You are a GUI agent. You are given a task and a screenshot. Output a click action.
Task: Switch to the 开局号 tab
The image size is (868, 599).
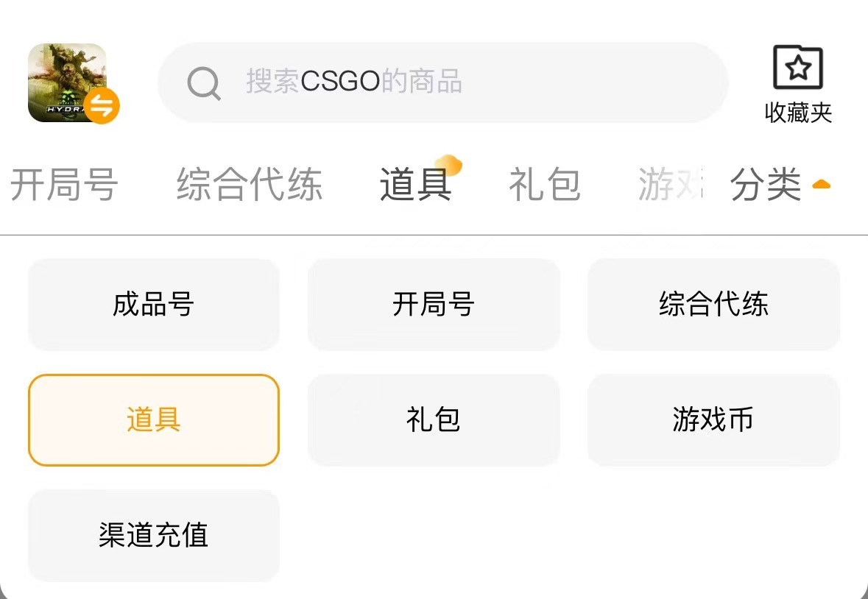pos(63,184)
